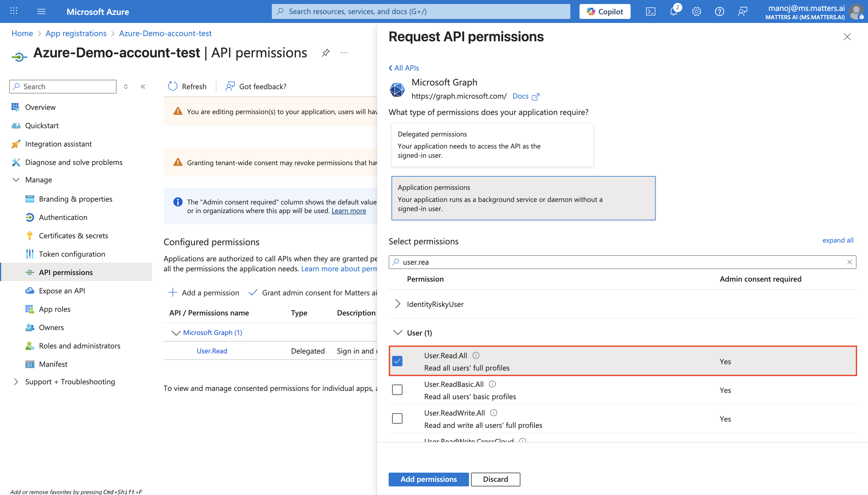Click the checkmark icon for Grant admin consent
The width and height of the screenshot is (868, 495).
tap(253, 292)
